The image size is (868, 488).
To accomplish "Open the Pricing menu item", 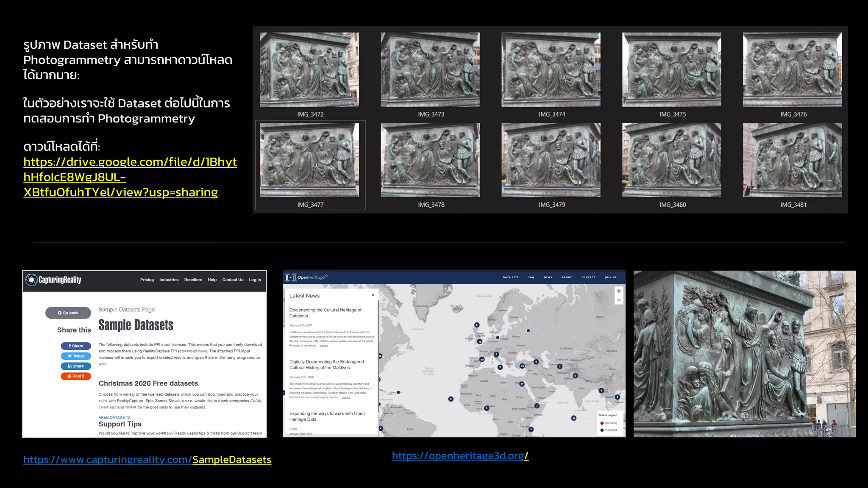I will pyautogui.click(x=147, y=280).
